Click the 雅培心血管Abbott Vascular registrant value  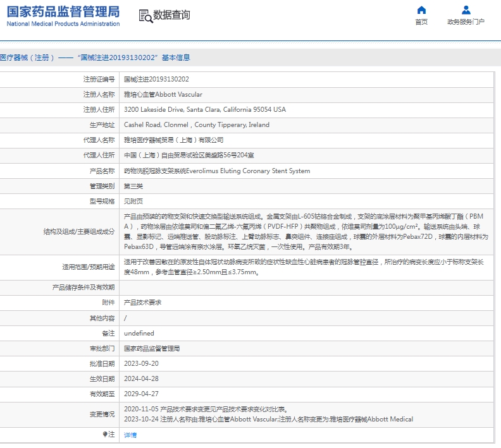pyautogui.click(x=163, y=94)
